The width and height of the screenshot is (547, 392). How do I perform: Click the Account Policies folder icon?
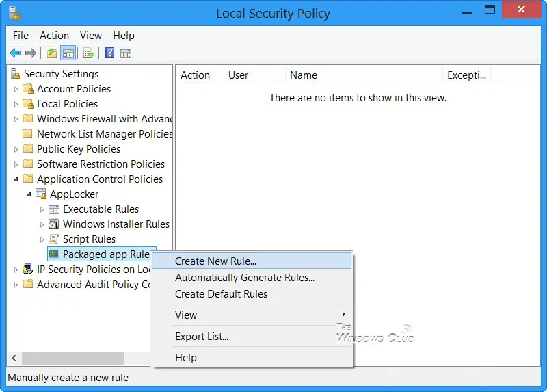[28, 89]
